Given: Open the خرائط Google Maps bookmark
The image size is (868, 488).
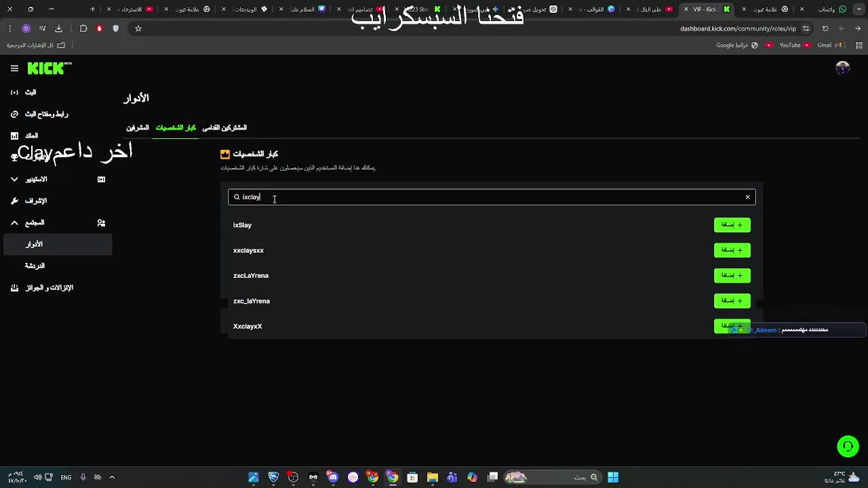Looking at the screenshot, I should (x=737, y=45).
